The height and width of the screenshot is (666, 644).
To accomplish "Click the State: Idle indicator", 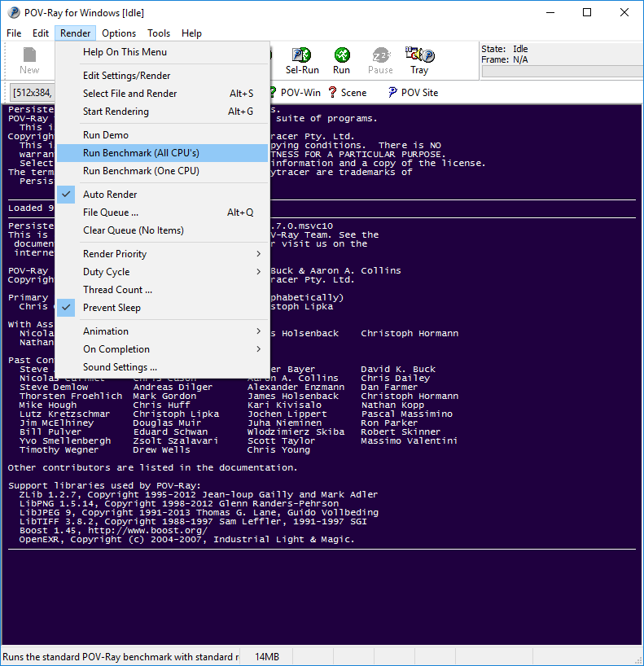I will pyautogui.click(x=504, y=49).
